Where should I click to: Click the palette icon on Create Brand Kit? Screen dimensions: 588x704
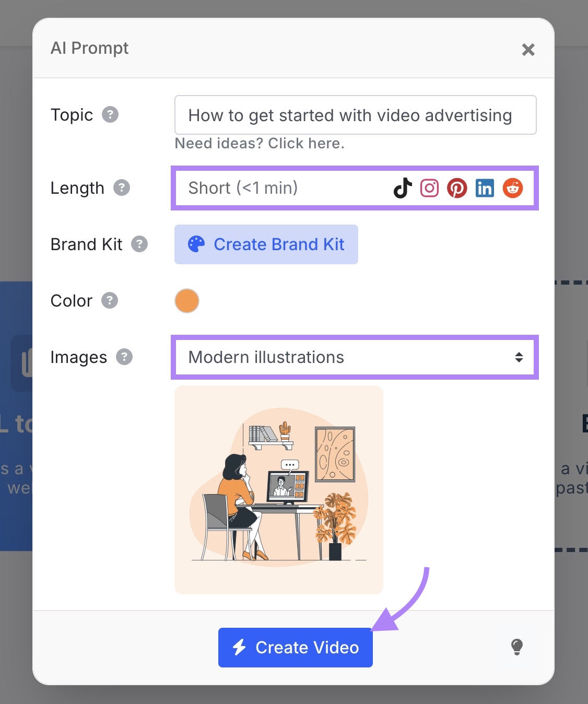click(x=196, y=244)
